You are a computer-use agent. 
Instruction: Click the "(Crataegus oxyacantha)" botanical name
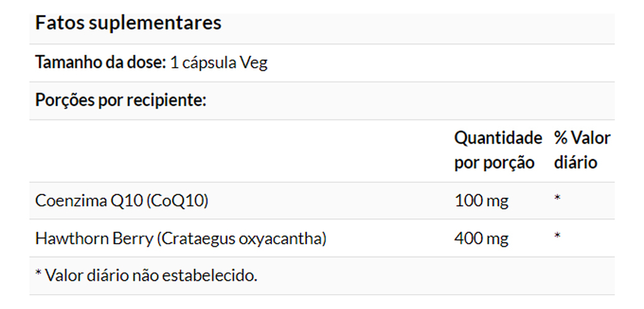(x=241, y=238)
